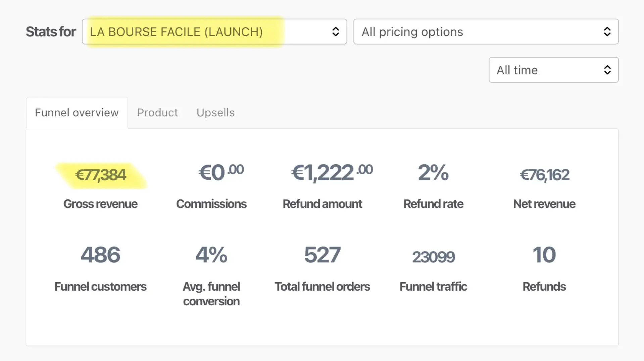
Task: Click the 10 refunds count
Action: tap(544, 255)
